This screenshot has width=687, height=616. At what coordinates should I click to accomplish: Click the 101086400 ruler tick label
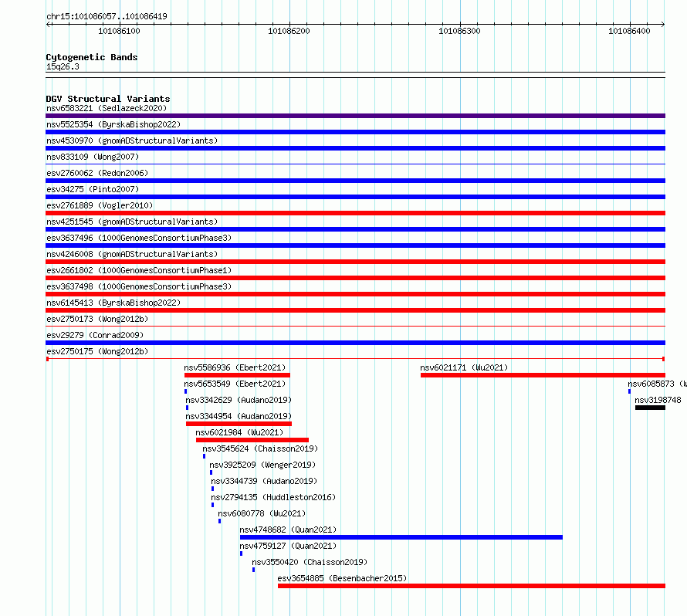pyautogui.click(x=629, y=31)
